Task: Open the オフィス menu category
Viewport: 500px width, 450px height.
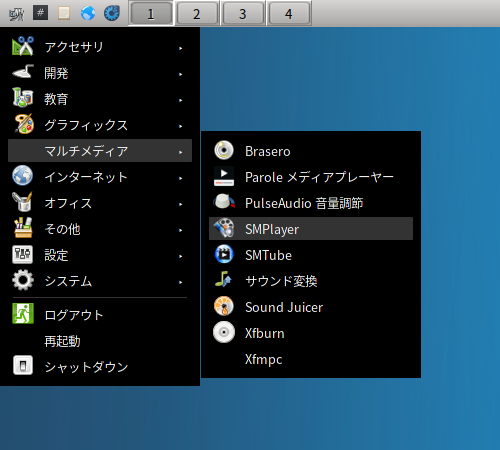Action: point(100,203)
